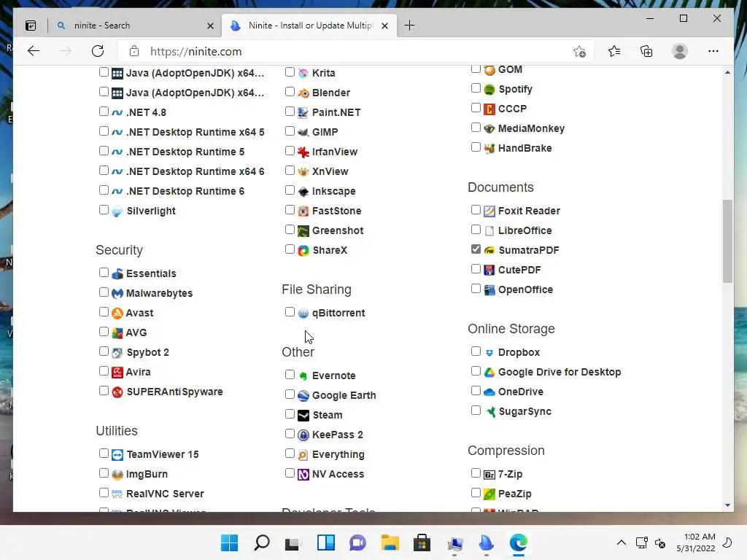
Task: Click the HandBrake icon
Action: [x=489, y=149]
